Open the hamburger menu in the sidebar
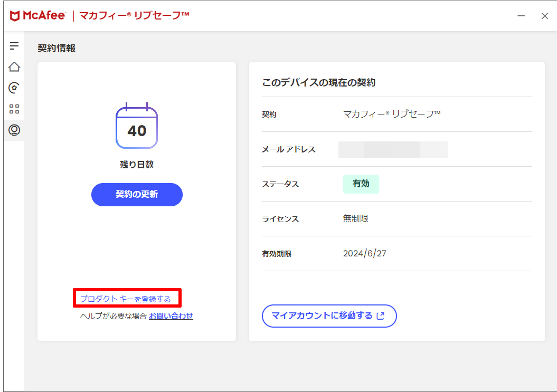557x392 pixels. point(14,46)
